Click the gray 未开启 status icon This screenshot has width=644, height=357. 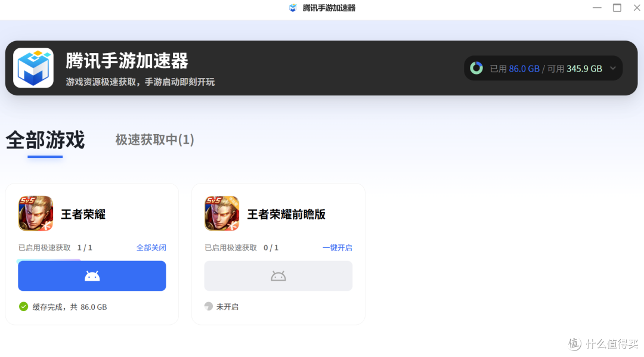209,306
